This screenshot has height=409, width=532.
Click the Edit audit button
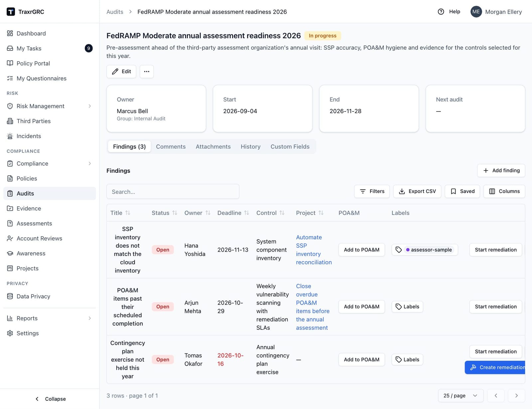click(121, 72)
